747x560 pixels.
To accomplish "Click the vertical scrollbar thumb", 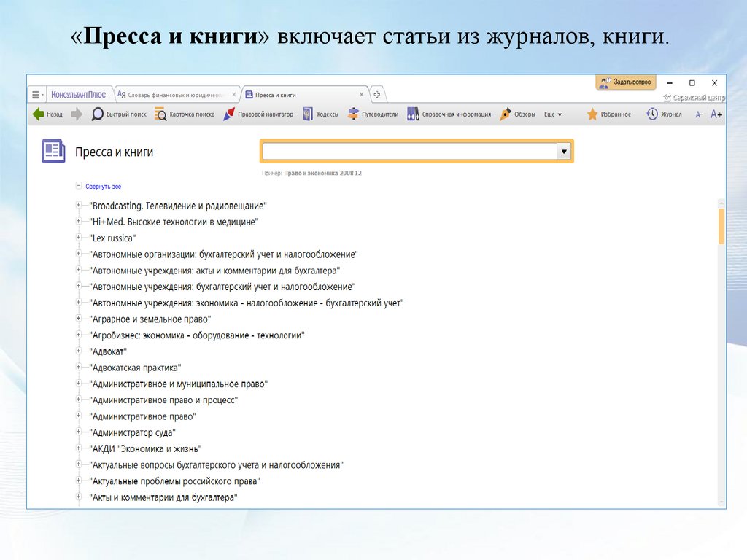I will 721,226.
